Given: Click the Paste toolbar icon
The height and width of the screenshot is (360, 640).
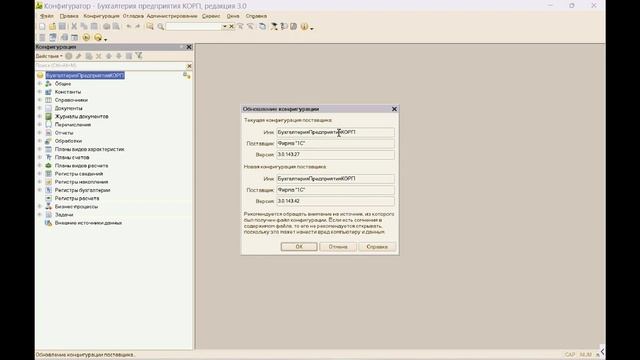Looking at the screenshot, I should 94,27.
